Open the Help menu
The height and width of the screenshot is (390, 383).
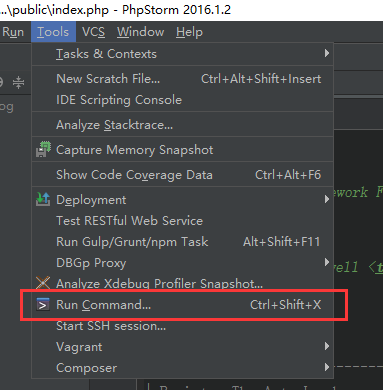point(189,32)
